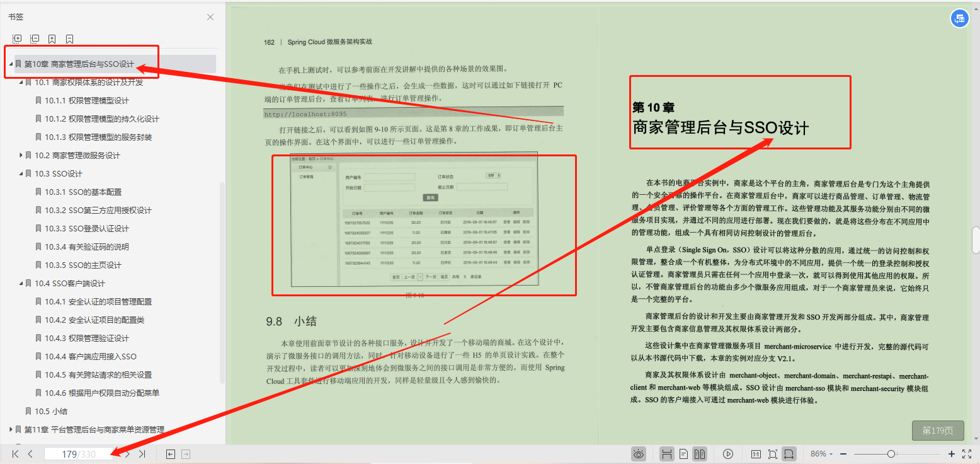This screenshot has height=464, width=980.
Task: Click the bookmark panel vertical scrollbar
Action: (222, 282)
